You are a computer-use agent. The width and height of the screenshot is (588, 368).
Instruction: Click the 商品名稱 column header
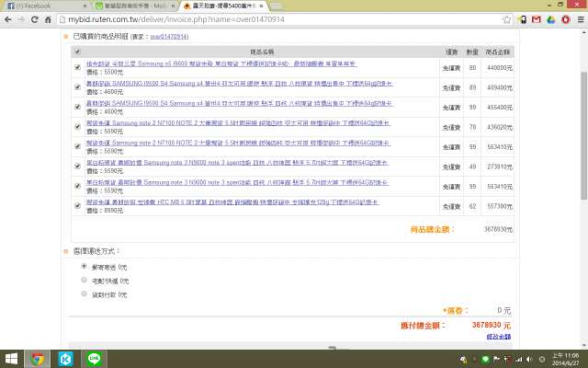click(x=262, y=52)
